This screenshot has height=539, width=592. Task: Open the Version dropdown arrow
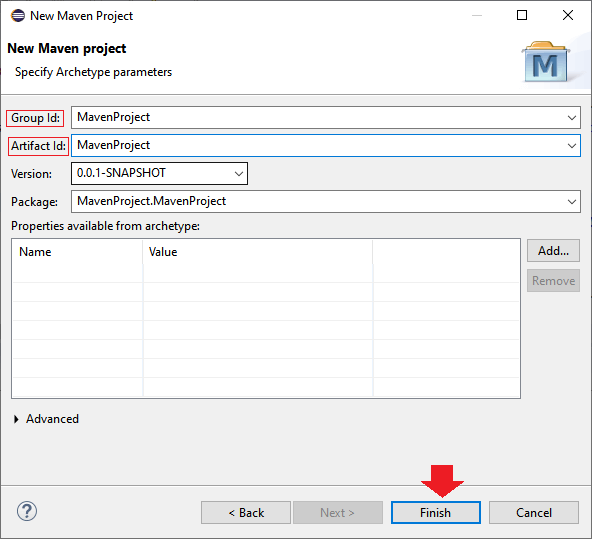pos(239,174)
